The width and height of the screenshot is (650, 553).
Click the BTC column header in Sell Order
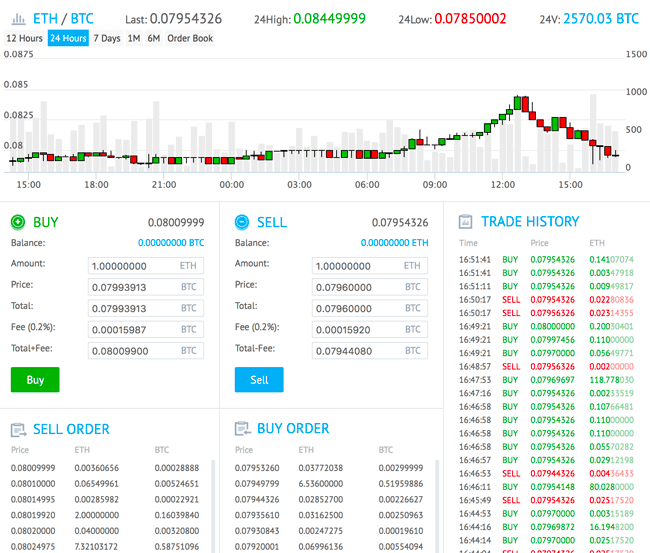click(x=162, y=450)
